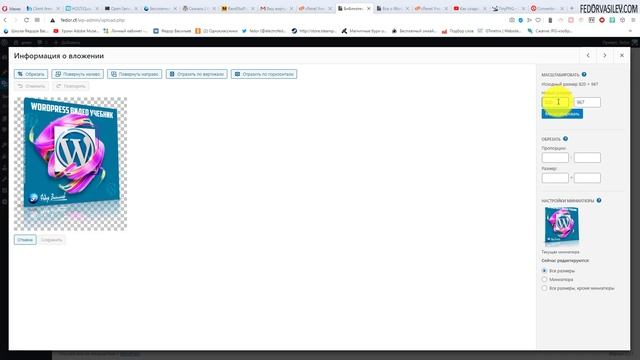Reload the page with refresh icon
The image size is (640, 360).
click(x=27, y=20)
